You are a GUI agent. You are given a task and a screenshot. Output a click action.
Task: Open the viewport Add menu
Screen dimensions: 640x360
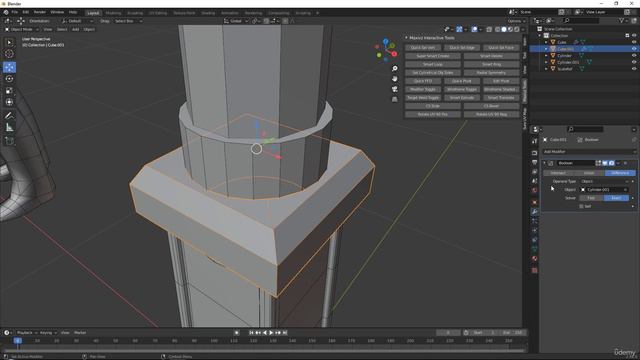[x=76, y=29]
